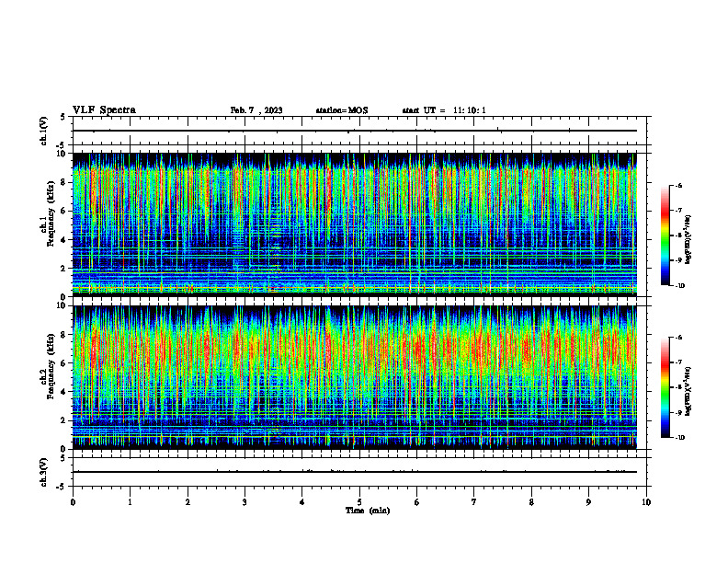Click time axis tick label "7"
The image size is (728, 563).
(474, 502)
